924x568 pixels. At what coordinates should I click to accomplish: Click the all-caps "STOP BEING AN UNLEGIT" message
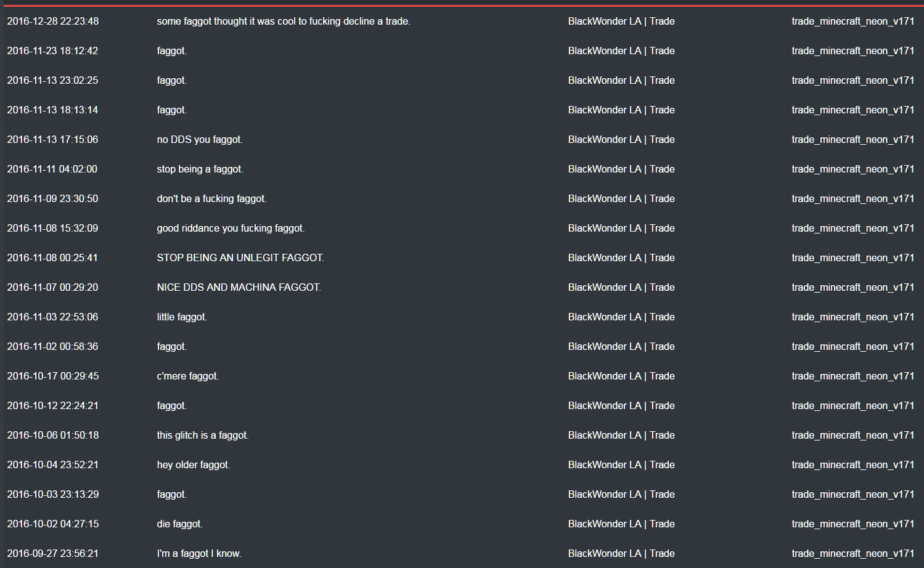[240, 258]
